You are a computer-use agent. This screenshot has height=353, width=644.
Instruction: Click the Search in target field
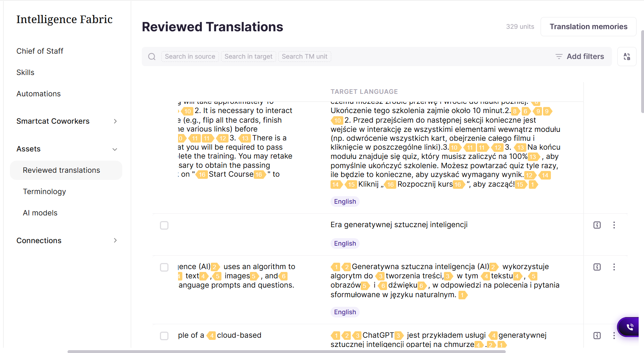point(248,57)
